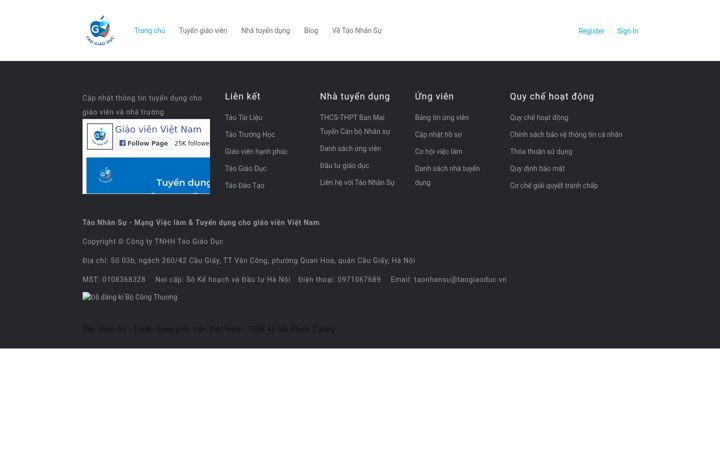Click the Register link
Image resolution: width=720 pixels, height=450 pixels.
click(x=591, y=31)
